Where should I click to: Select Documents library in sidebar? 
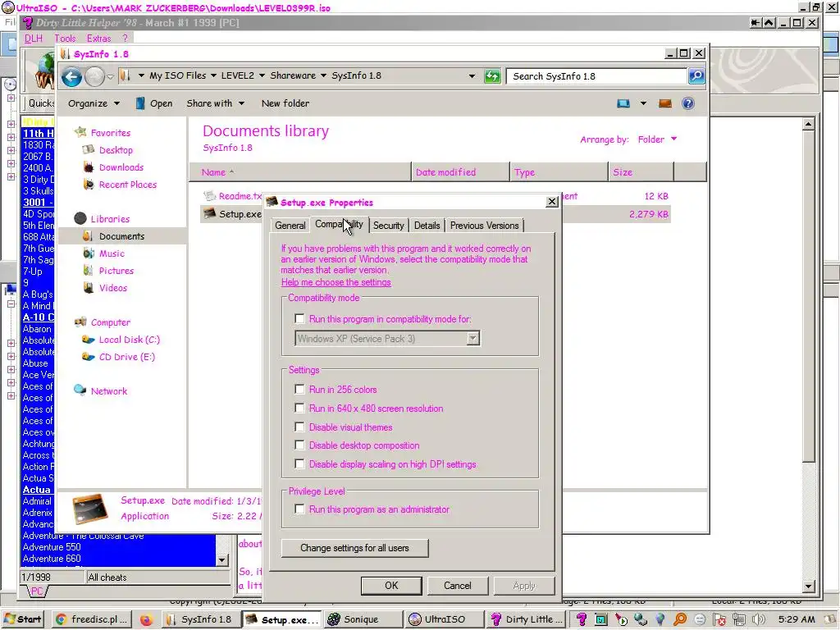(x=121, y=236)
